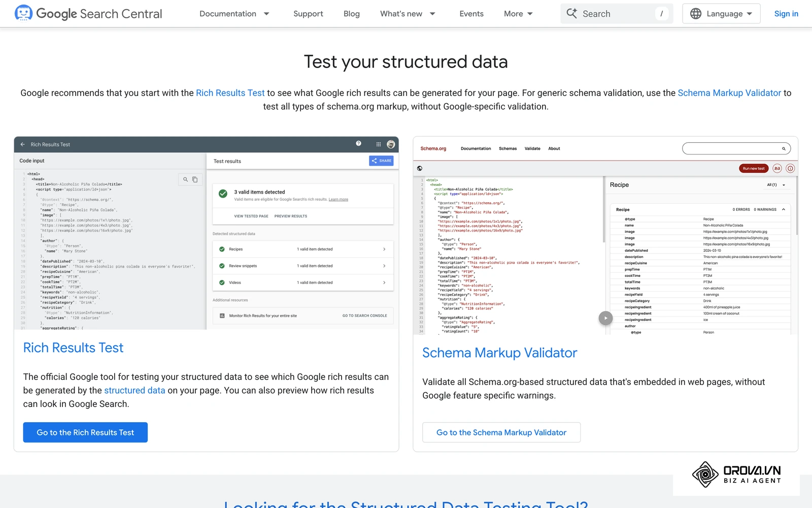Open the Documentation dropdown menu
The height and width of the screenshot is (508, 812).
click(x=234, y=14)
